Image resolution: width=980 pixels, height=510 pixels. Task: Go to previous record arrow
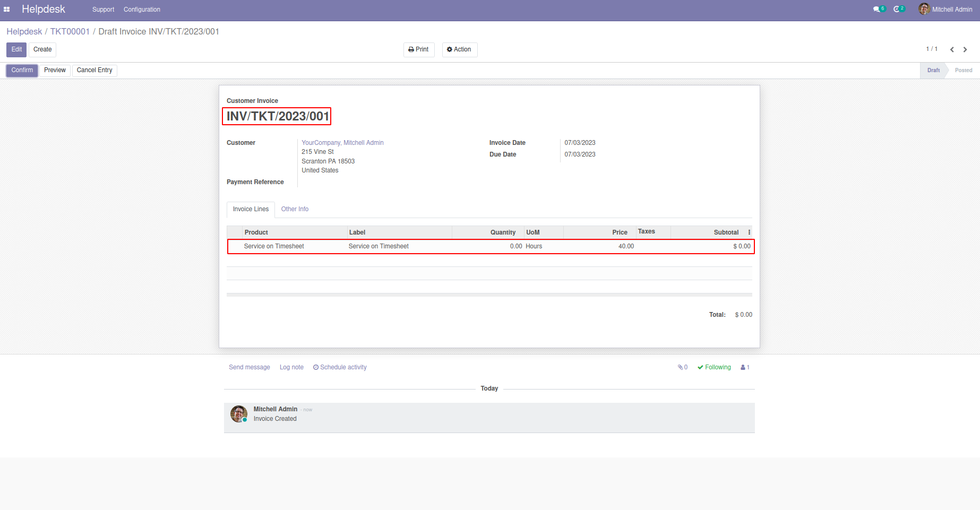coord(952,49)
